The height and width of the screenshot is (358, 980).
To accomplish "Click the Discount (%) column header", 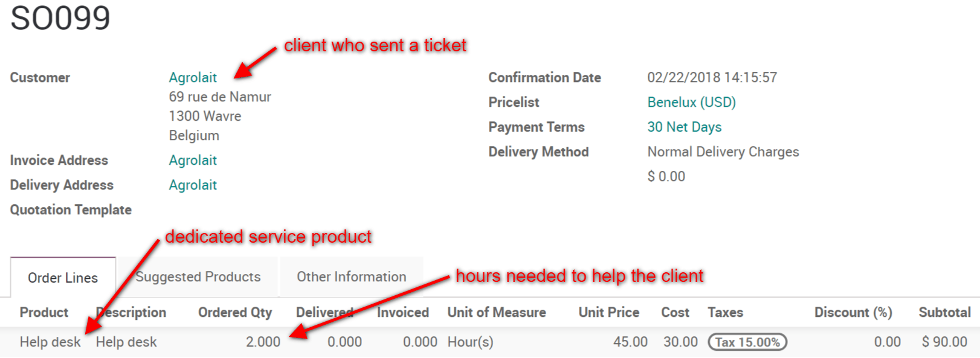I will pos(853,313).
